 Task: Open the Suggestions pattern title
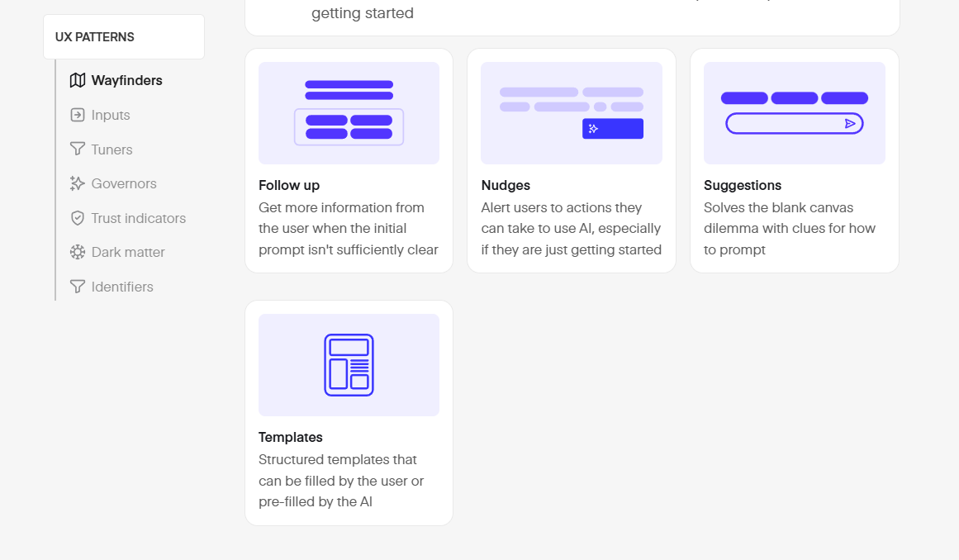[x=743, y=185]
